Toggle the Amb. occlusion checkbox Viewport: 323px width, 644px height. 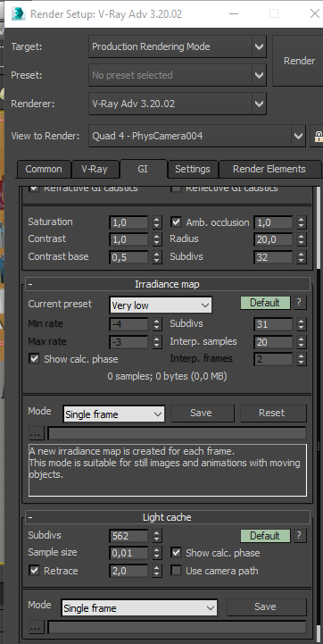(x=177, y=222)
